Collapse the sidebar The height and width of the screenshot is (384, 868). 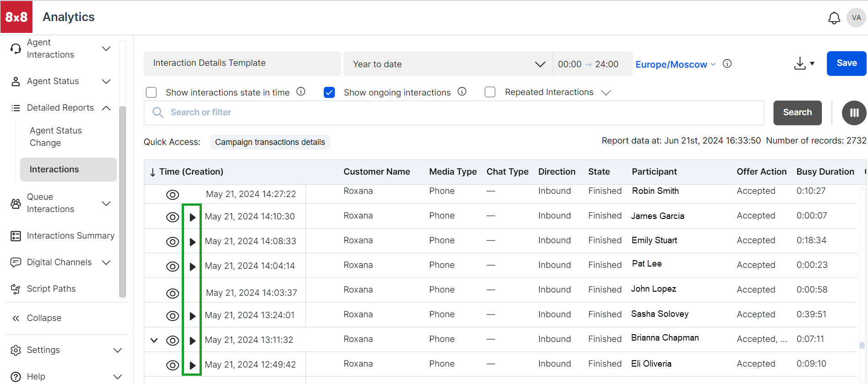pyautogui.click(x=37, y=318)
